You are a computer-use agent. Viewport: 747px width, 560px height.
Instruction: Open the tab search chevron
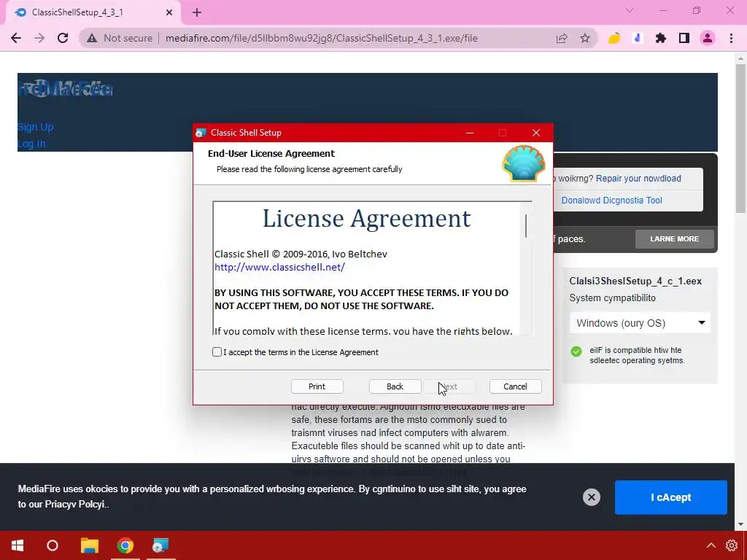tap(630, 10)
